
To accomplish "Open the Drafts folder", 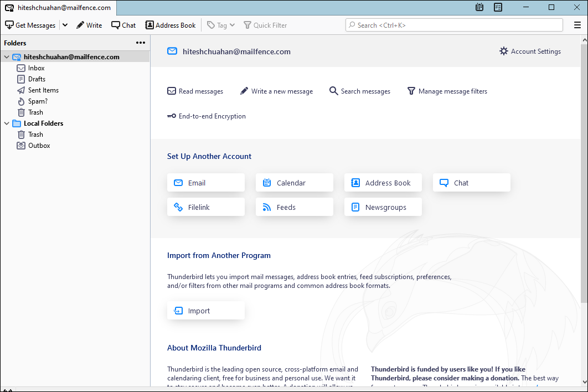I will click(37, 79).
